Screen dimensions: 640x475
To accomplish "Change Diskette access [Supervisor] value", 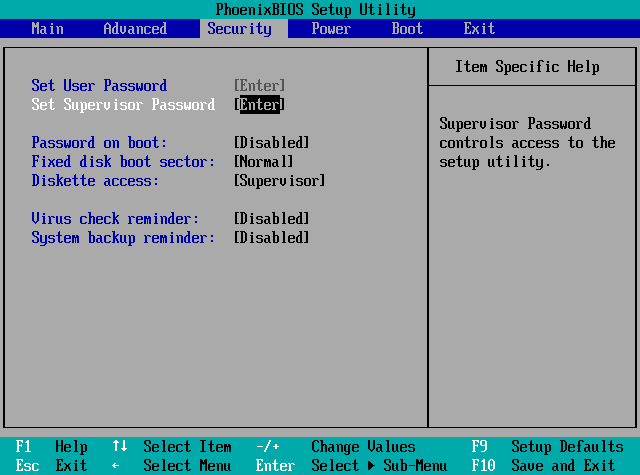I will pos(280,181).
